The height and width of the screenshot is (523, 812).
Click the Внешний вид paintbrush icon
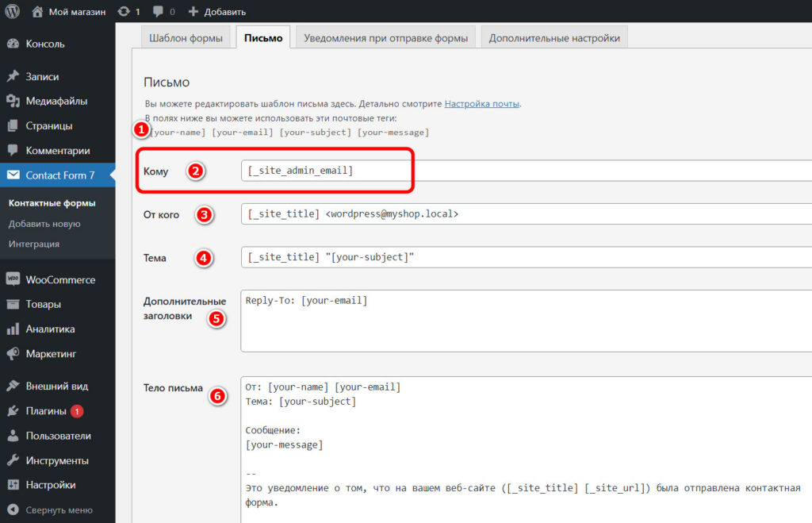13,386
